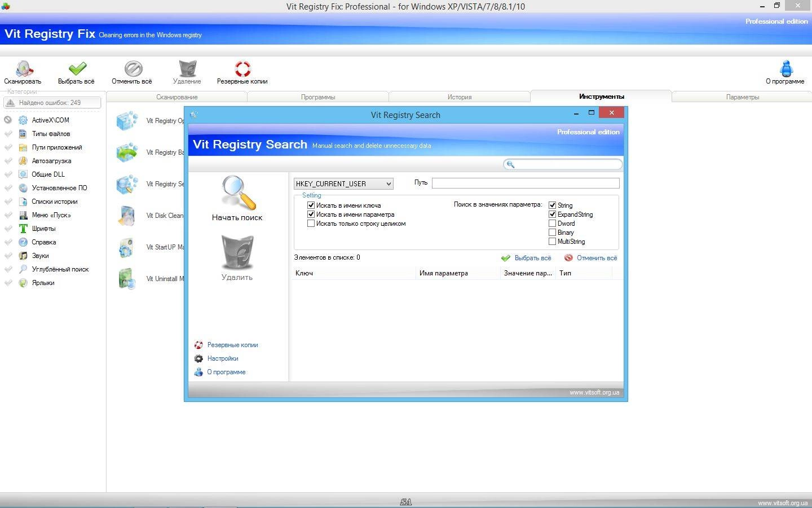Select Меню «Пуск» category
The width and height of the screenshot is (812, 508).
[51, 215]
